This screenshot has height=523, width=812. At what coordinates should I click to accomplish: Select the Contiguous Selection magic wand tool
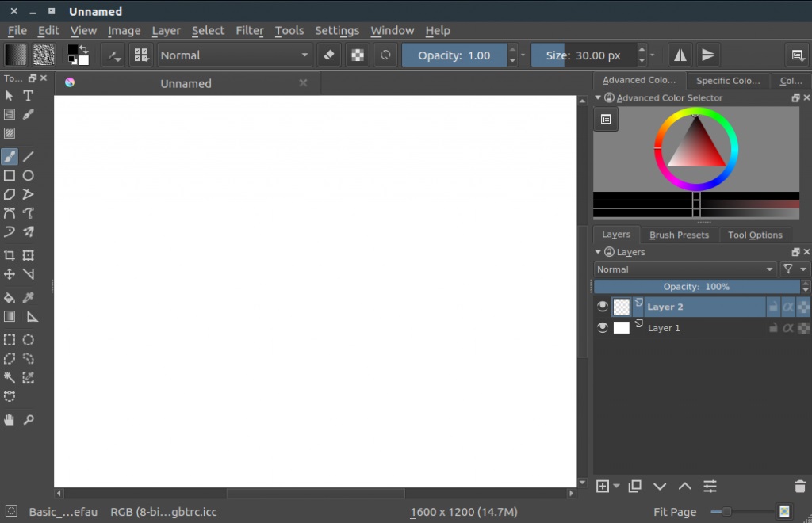pos(10,378)
